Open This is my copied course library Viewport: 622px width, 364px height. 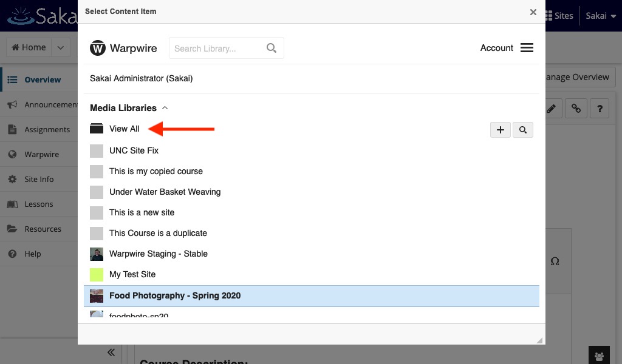[156, 171]
